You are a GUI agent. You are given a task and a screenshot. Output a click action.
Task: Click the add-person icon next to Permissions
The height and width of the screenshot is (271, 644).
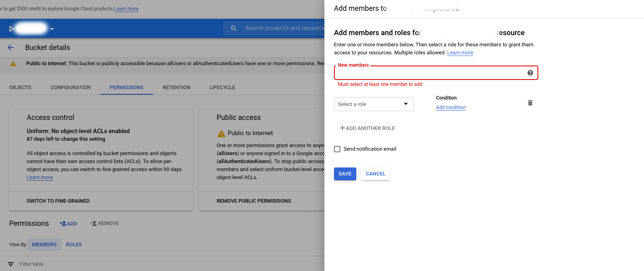point(63,223)
